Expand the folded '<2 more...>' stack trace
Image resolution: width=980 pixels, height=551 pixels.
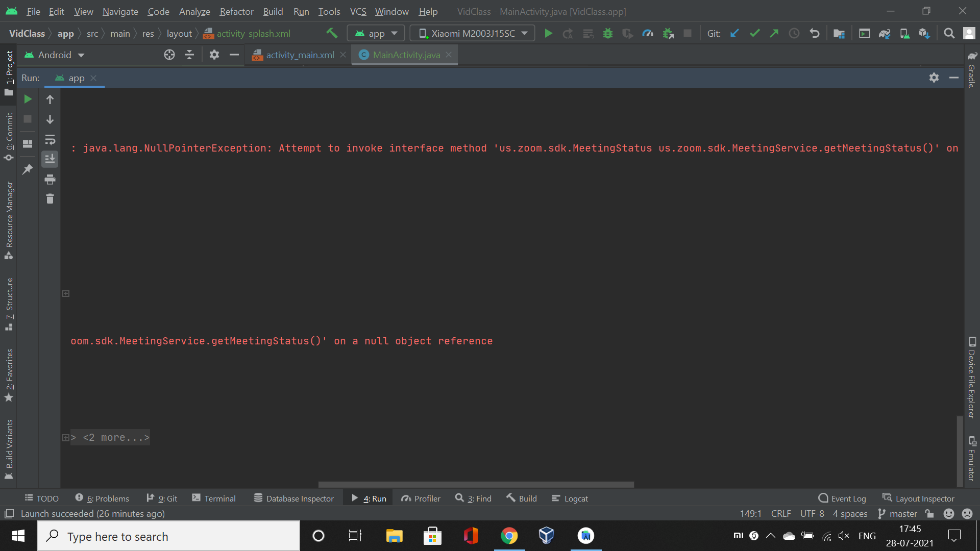click(x=65, y=438)
